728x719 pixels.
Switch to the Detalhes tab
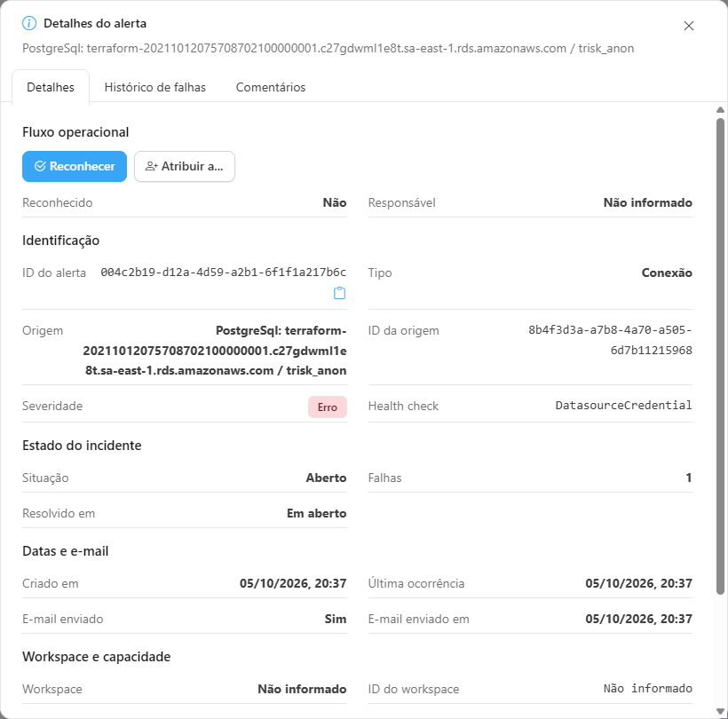51,87
